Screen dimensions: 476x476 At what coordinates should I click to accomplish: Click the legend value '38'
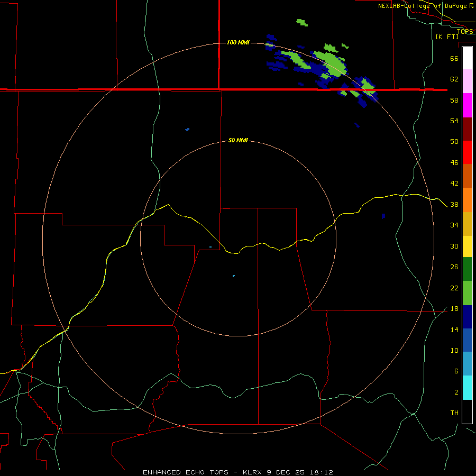pos(454,205)
